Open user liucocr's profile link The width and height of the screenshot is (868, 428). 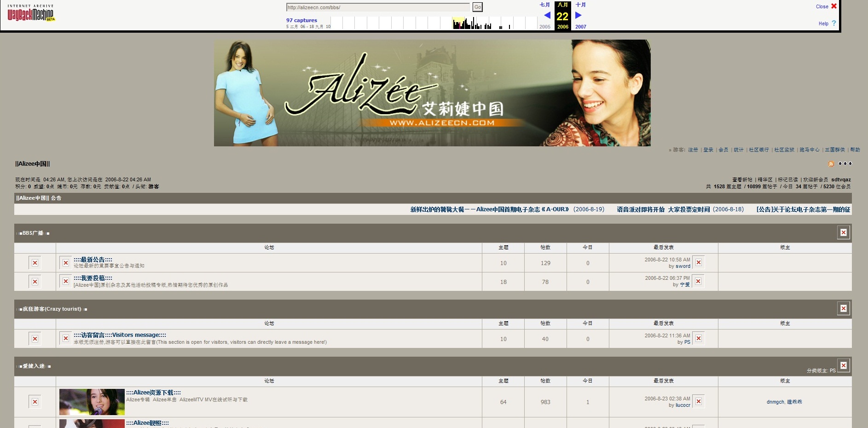point(683,405)
